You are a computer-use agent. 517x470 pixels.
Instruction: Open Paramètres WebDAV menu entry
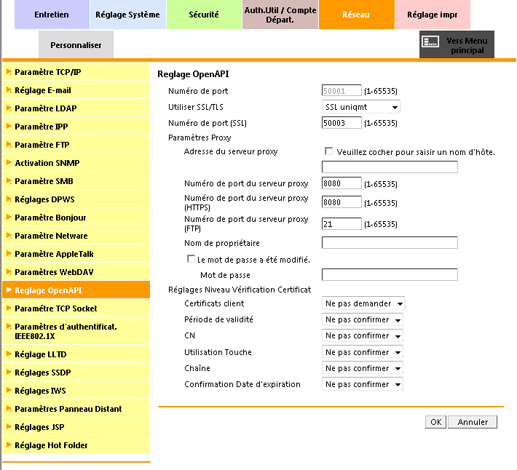click(76, 272)
